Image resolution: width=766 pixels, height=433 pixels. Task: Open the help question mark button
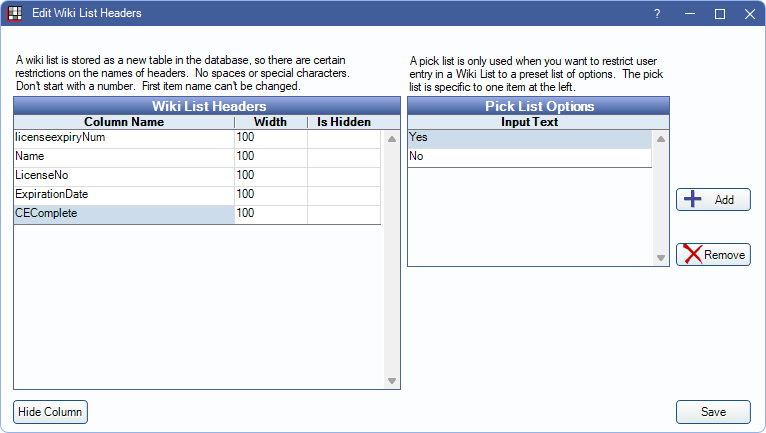pos(657,14)
